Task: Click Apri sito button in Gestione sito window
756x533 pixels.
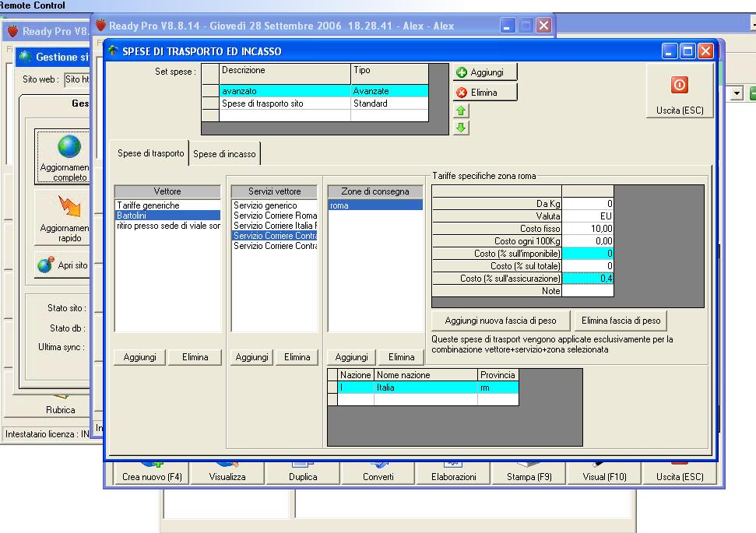Action: point(63,265)
